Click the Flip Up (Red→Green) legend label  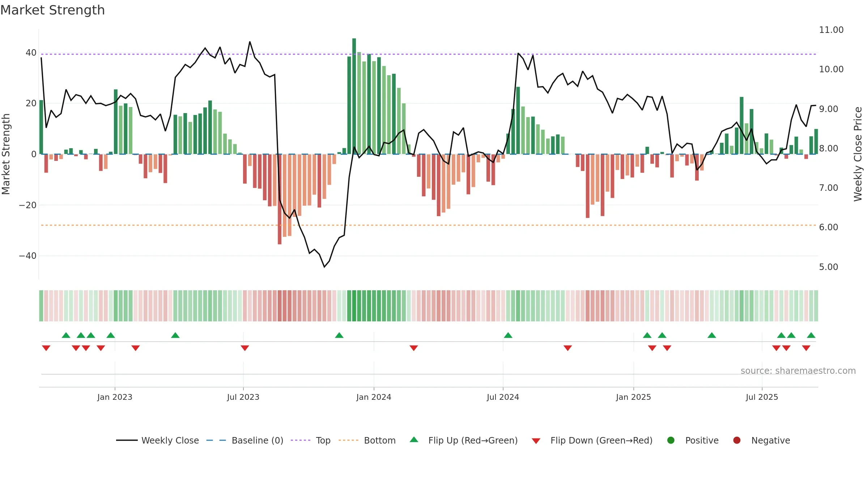(473, 440)
